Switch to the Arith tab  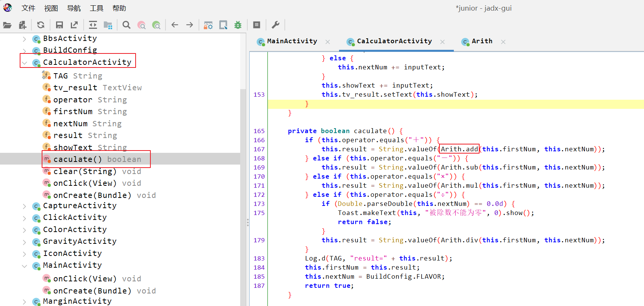482,41
